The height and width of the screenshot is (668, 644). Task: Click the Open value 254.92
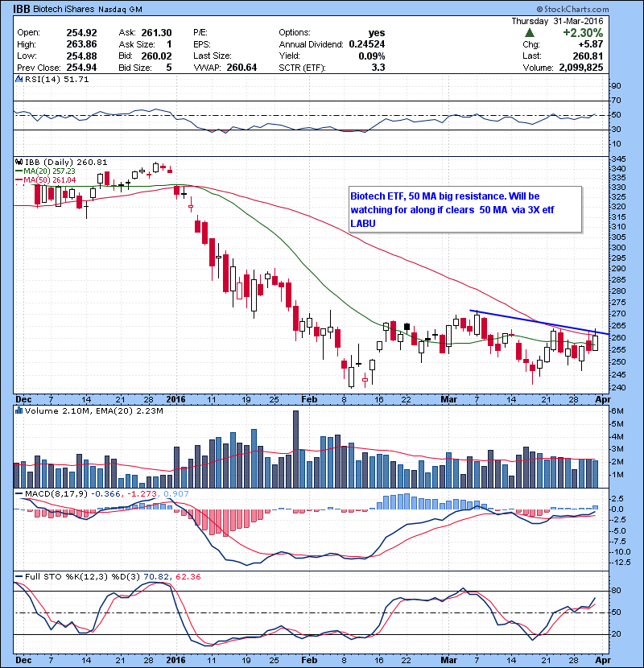pos(81,33)
